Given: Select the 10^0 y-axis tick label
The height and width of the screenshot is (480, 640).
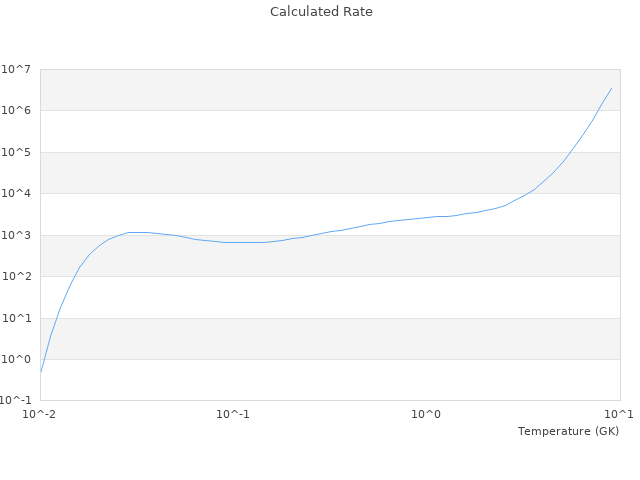Looking at the screenshot, I should (x=17, y=360).
